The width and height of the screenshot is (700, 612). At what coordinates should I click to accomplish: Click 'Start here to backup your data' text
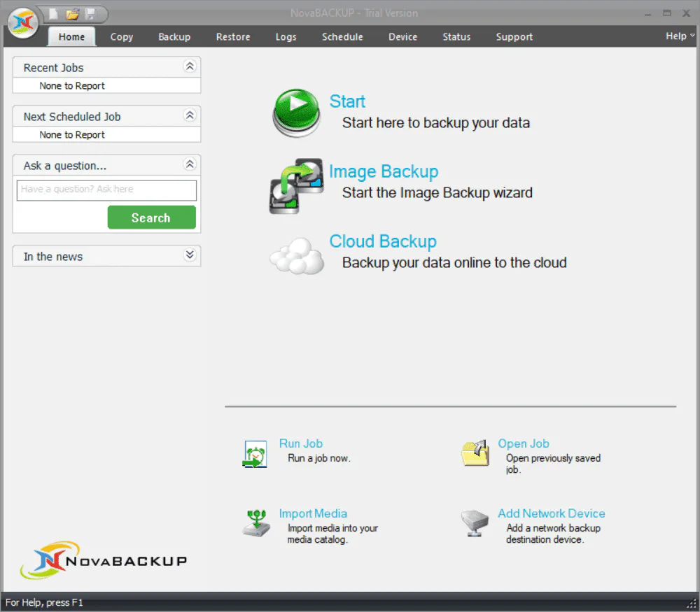click(x=435, y=122)
